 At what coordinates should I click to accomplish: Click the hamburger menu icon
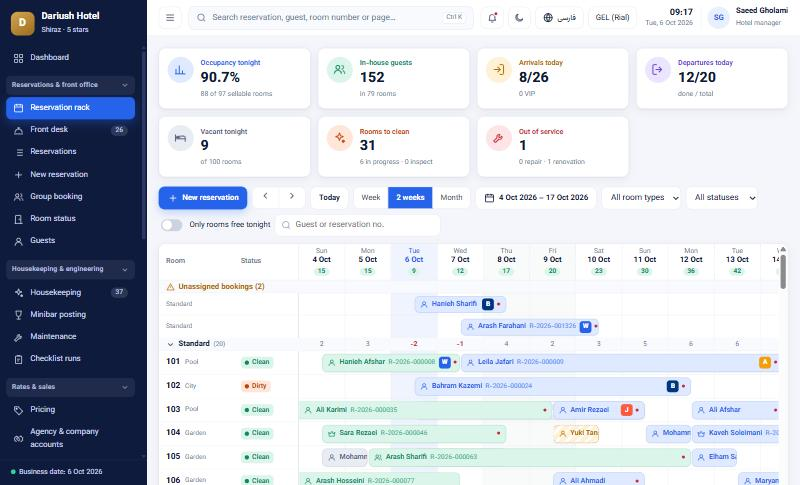pos(170,18)
